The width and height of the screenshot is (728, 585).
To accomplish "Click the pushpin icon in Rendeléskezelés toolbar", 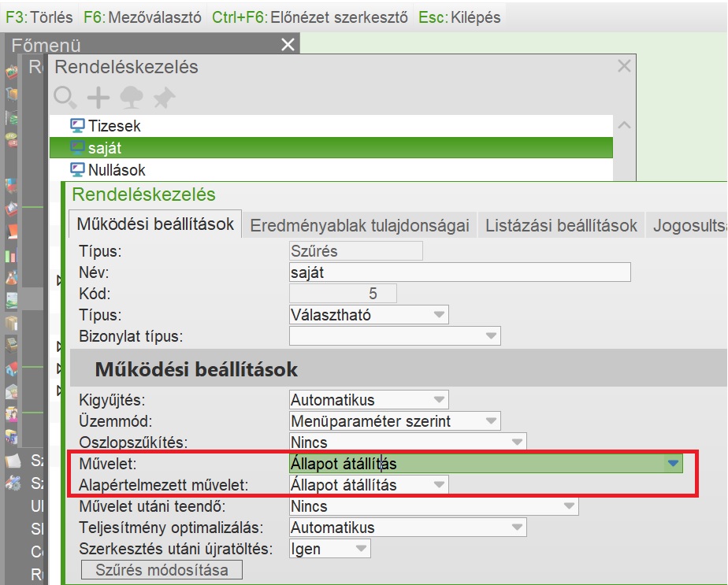I will coord(164,97).
